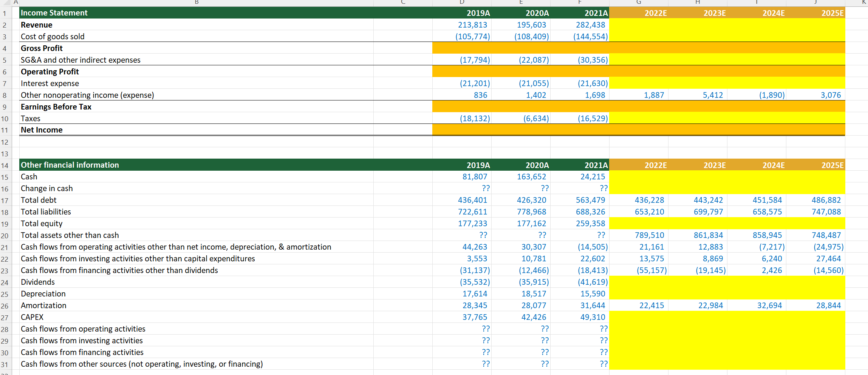Click the 2021A revenue value 282,438
Image resolution: width=868 pixels, height=375 pixels.
pos(590,25)
